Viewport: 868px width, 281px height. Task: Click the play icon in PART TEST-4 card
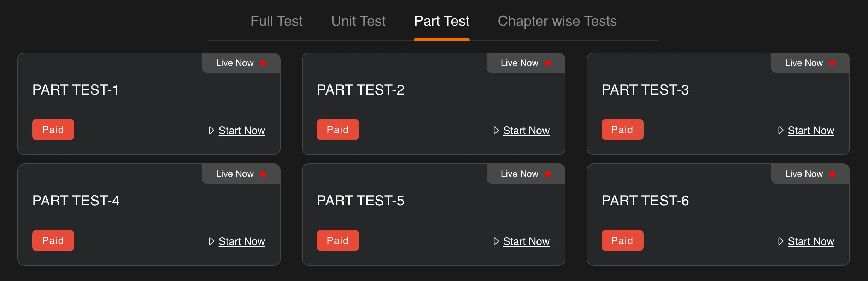click(x=211, y=241)
